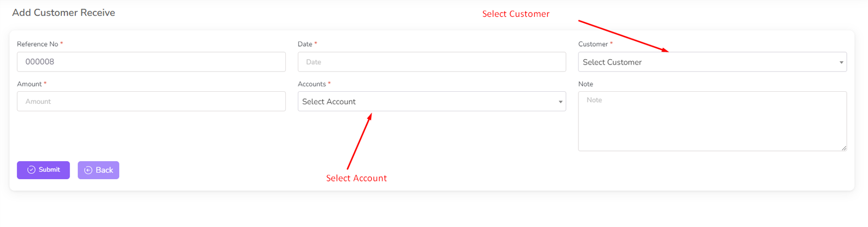Screen dimensions: 868x227
Task: Open the Select Customer dropdown
Action: coord(705,62)
